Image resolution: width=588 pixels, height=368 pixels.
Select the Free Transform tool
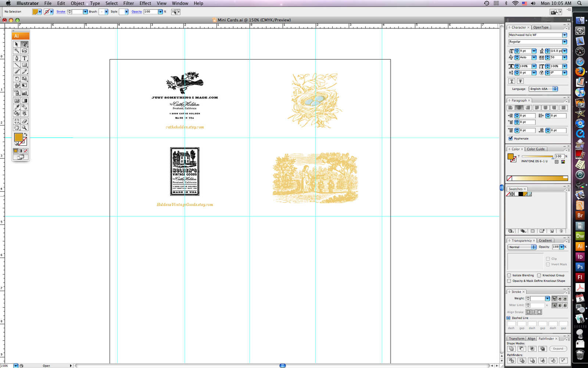25,85
